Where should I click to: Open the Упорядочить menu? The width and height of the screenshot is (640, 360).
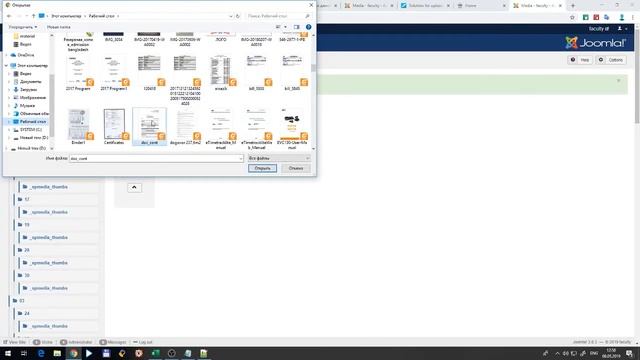[x=23, y=27]
